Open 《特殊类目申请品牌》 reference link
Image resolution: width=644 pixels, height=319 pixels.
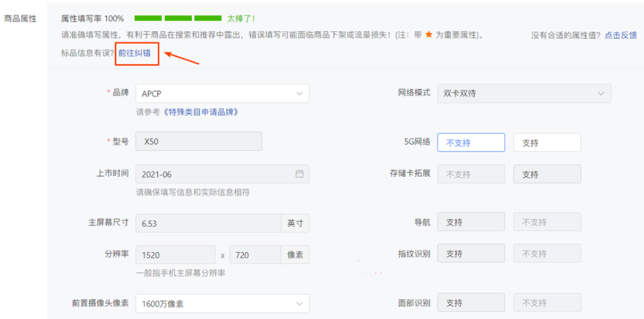199,112
